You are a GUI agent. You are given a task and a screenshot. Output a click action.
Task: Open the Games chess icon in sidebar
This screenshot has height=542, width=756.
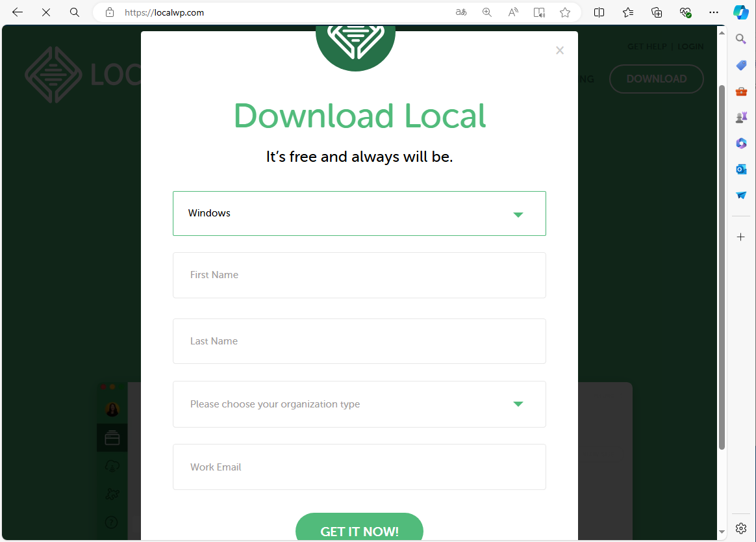pyautogui.click(x=741, y=117)
